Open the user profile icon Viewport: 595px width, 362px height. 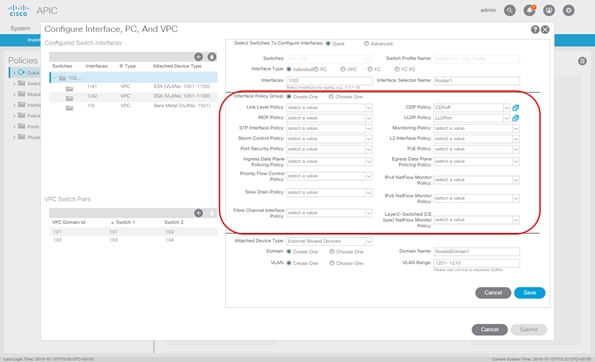click(x=549, y=11)
